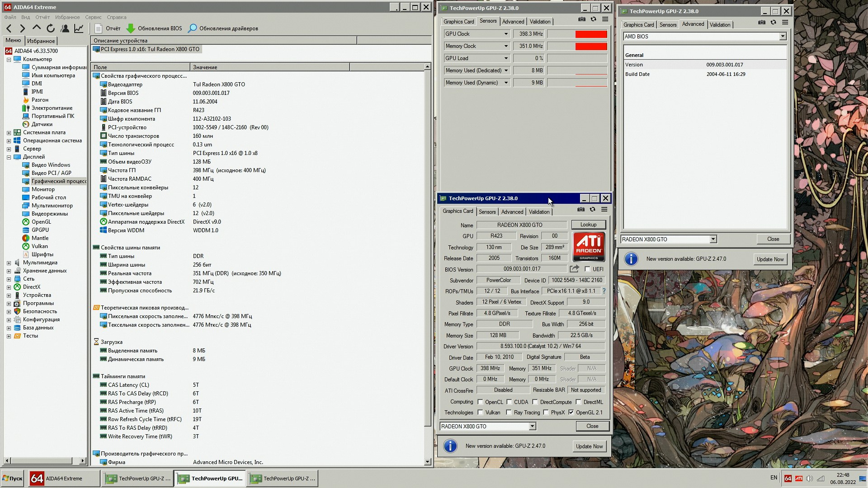Click GPU-Z hamburger menu icon in Advanced window
868x488 pixels.
[x=785, y=23]
